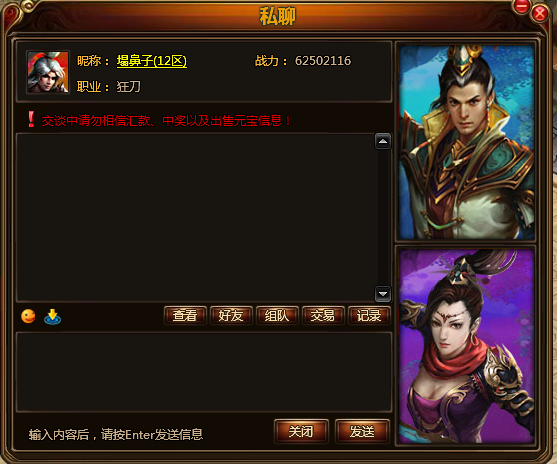Click the red exclamation warning icon
The height and width of the screenshot is (464, 557).
click(x=31, y=119)
